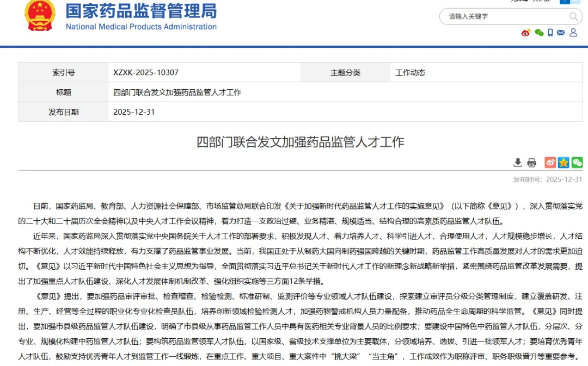Image resolution: width=588 pixels, height=366 pixels.
Task: Open the 国家药品监督管理局 site title
Action: [142, 11]
